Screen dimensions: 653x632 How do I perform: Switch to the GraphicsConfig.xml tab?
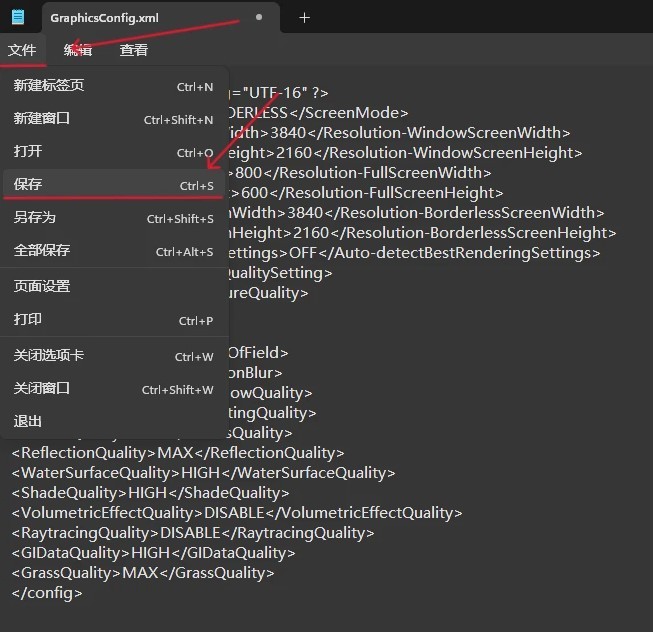pyautogui.click(x=104, y=18)
